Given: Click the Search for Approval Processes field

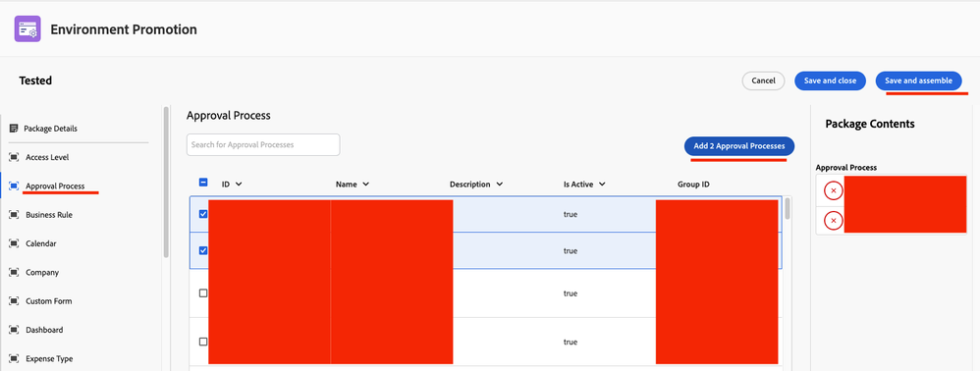Looking at the screenshot, I should [x=263, y=144].
